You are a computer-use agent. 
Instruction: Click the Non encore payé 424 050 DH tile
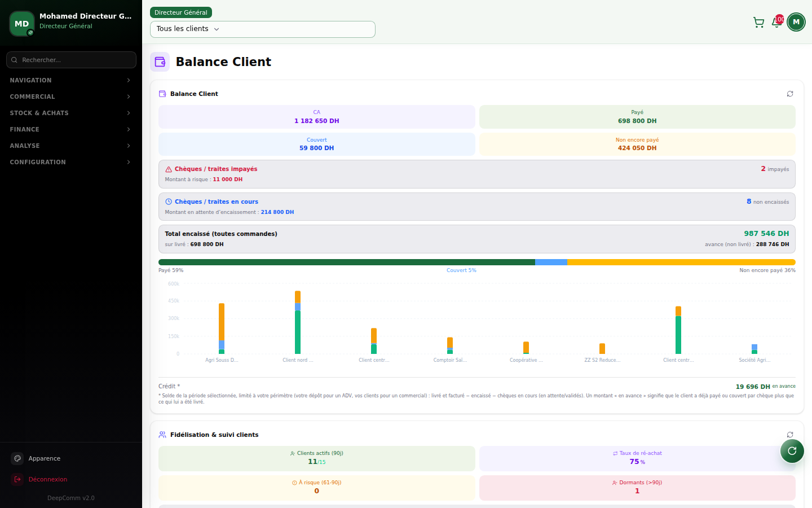click(637, 144)
